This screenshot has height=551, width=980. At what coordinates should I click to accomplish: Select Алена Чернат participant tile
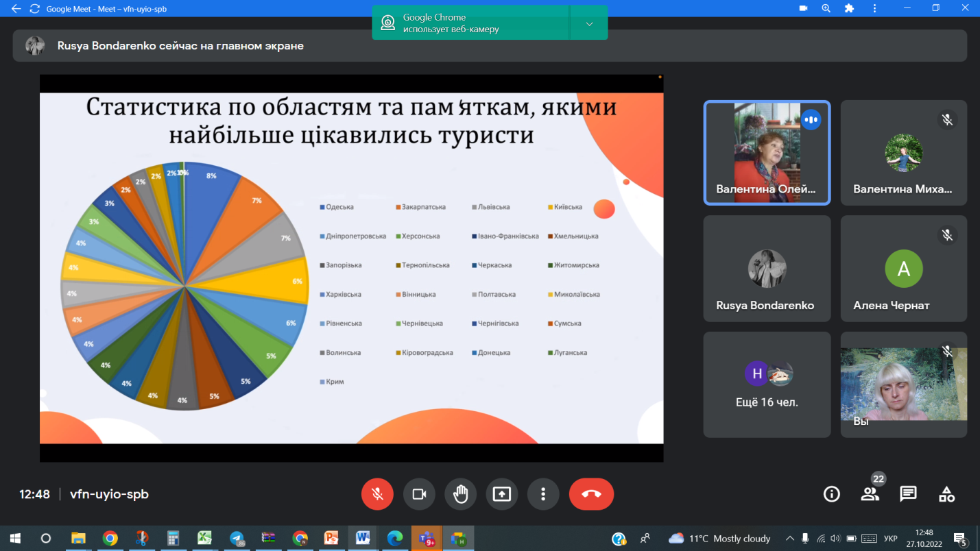click(904, 269)
